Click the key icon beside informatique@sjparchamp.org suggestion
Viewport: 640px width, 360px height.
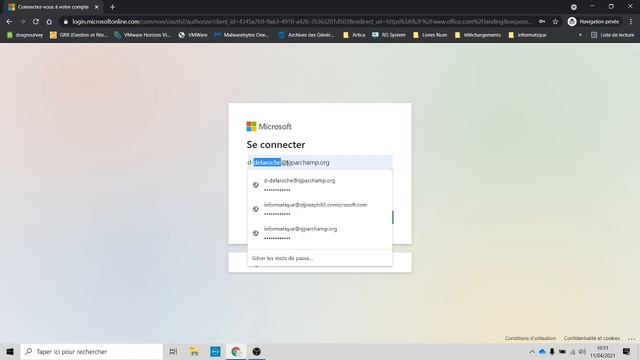256,233
